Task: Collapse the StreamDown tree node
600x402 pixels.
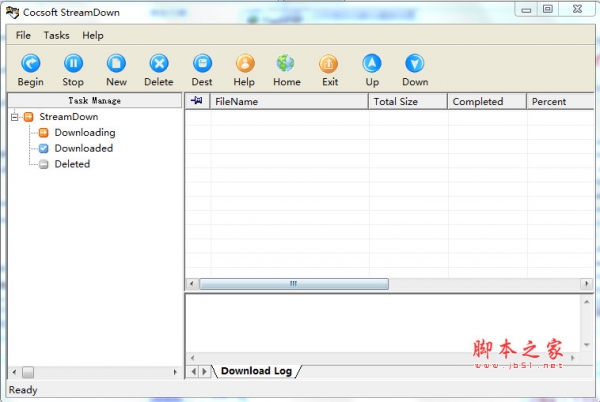Action: 15,117
